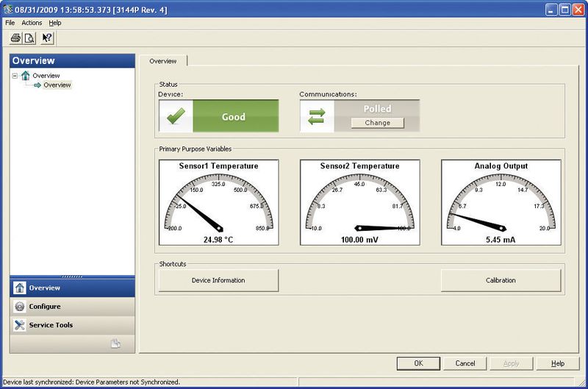
Task: Click the green communications arrows icon
Action: [x=317, y=117]
